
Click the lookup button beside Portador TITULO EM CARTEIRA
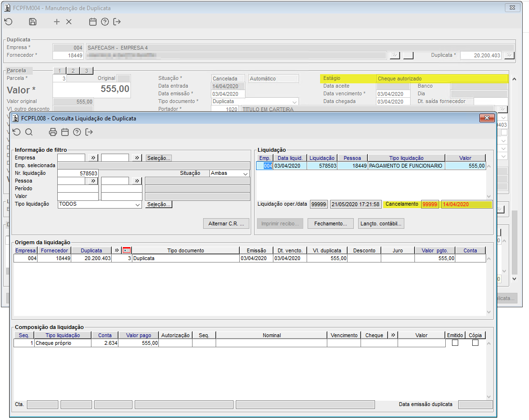503,109
